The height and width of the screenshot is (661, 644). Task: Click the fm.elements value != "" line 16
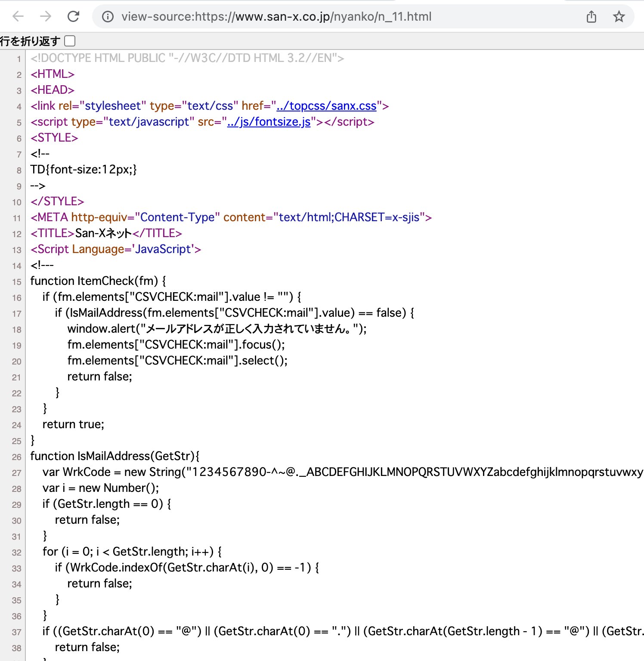(172, 297)
